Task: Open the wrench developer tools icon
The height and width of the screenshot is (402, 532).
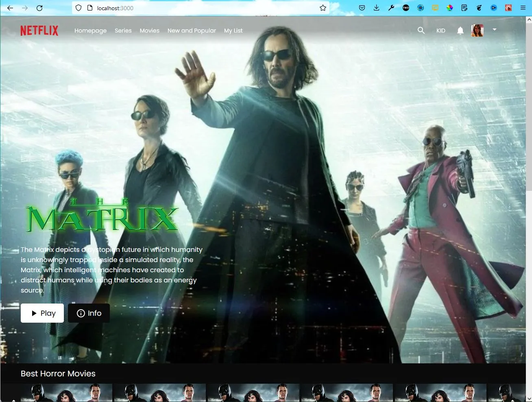Action: pos(391,8)
